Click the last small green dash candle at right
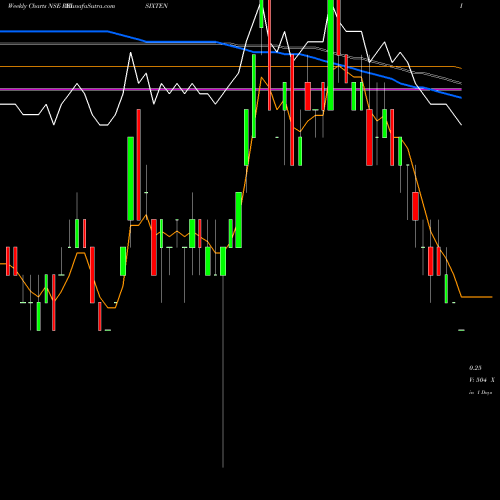The image size is (500, 500). [x=461, y=330]
